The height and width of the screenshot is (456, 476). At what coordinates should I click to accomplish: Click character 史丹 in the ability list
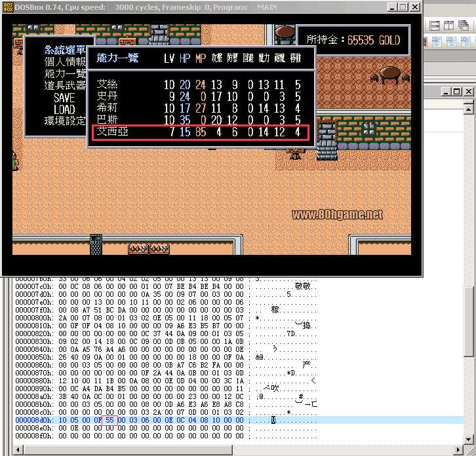point(107,96)
